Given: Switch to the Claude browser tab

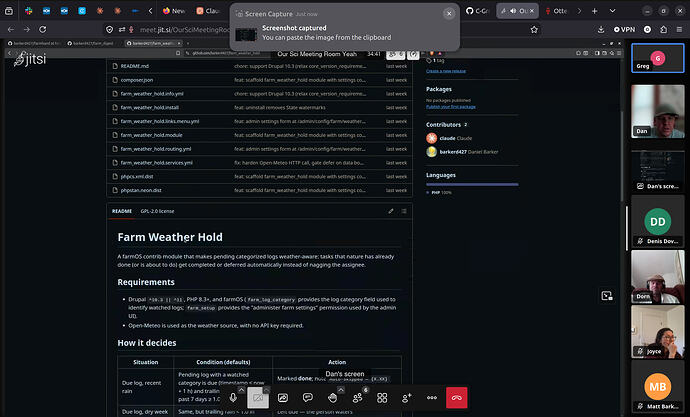Looking at the screenshot, I should click(208, 11).
